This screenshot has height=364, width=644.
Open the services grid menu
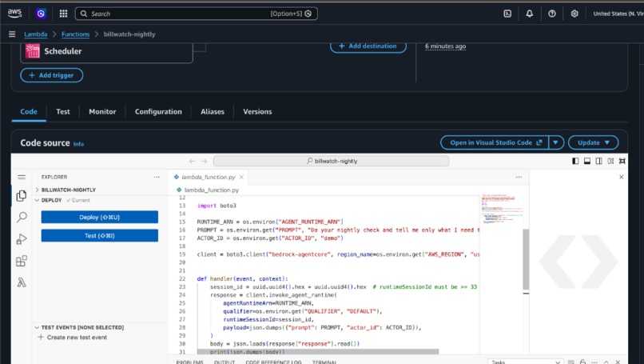click(x=63, y=14)
